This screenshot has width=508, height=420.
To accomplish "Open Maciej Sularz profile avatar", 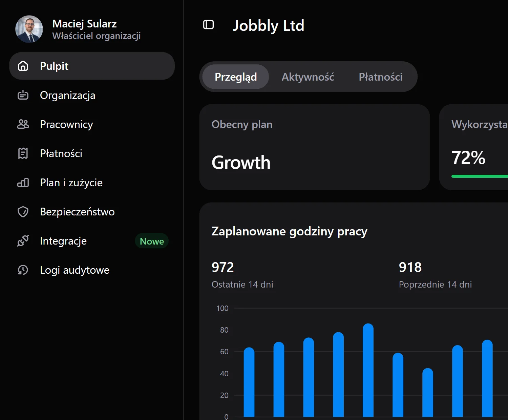I will click(x=29, y=29).
